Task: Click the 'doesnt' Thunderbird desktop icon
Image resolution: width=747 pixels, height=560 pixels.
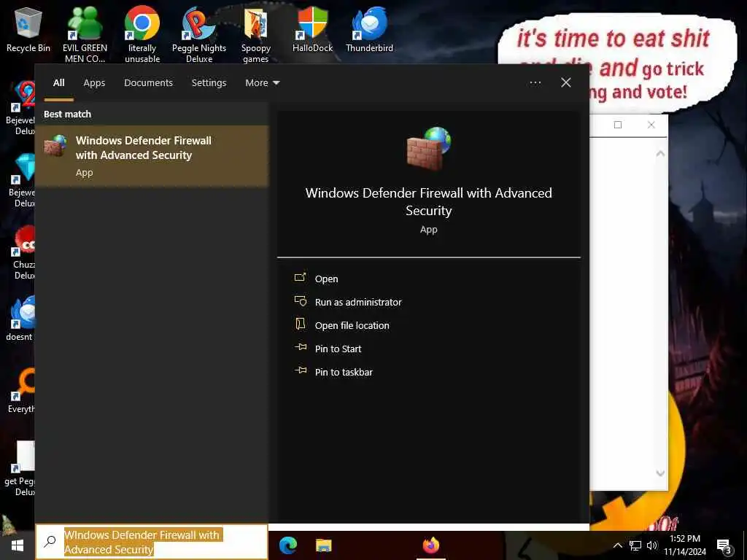Action: (21, 318)
